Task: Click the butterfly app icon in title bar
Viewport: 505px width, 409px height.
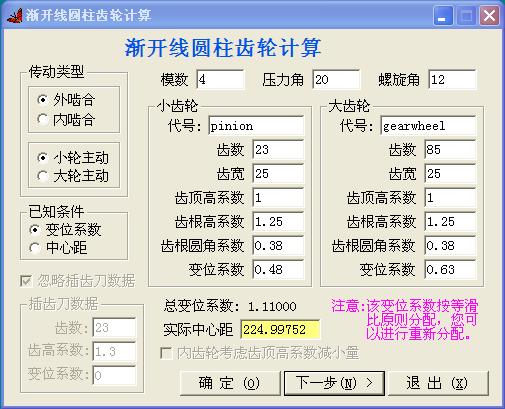Action: pos(15,15)
